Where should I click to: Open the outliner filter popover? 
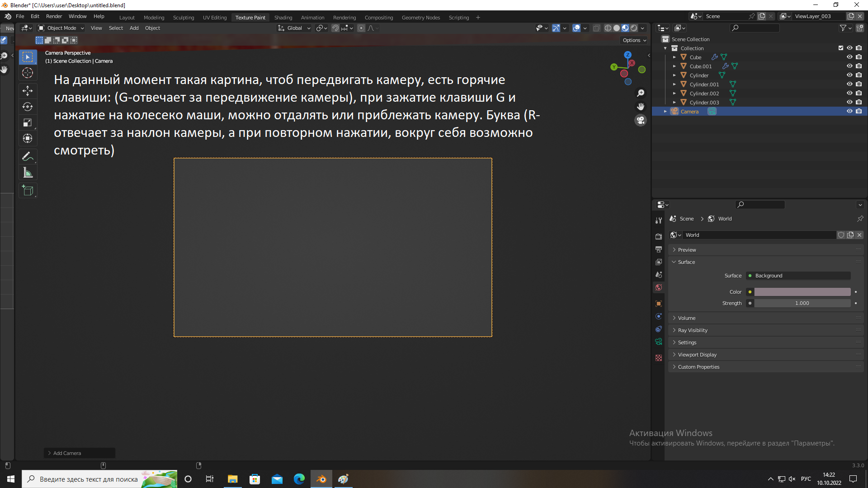click(845, 28)
